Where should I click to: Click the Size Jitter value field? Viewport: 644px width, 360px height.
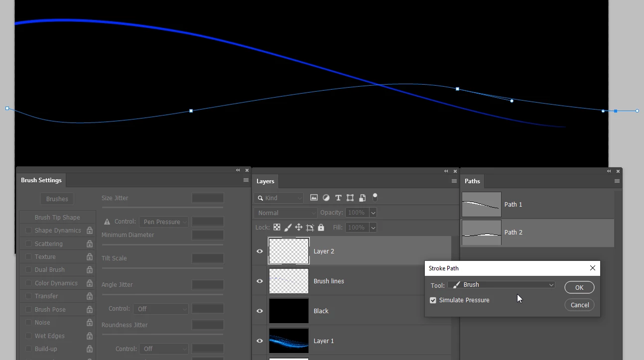(208, 198)
